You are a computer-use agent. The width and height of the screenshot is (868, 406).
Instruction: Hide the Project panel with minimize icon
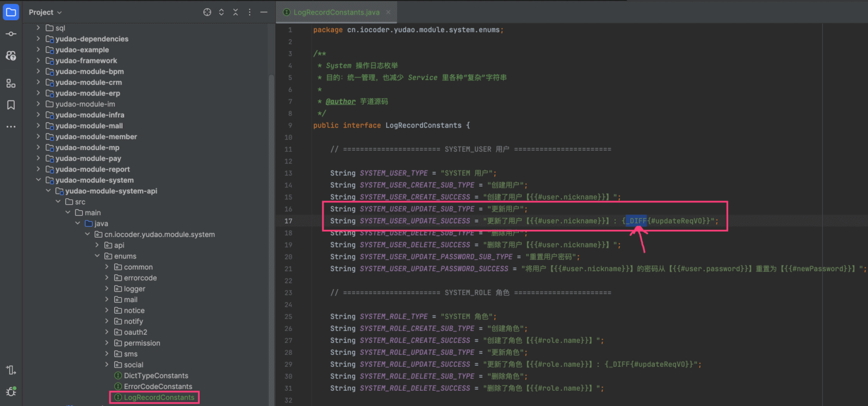[264, 12]
